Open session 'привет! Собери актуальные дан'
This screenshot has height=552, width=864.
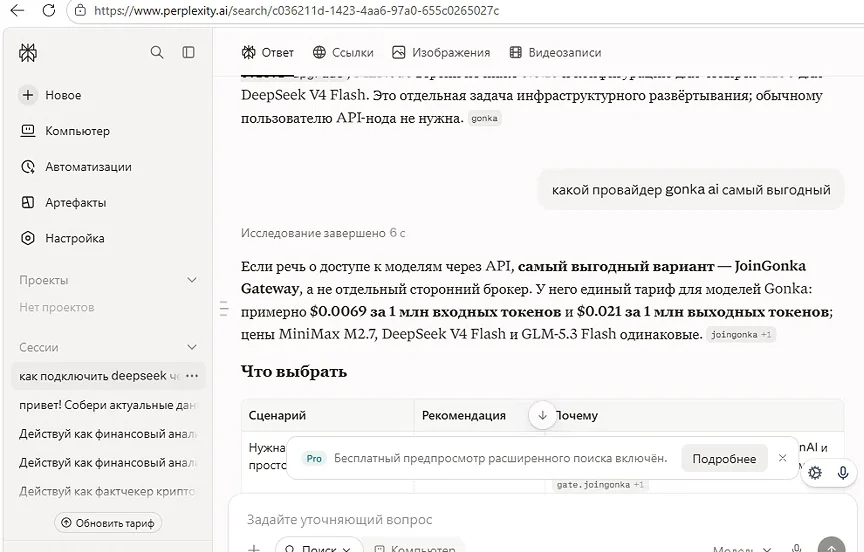tap(107, 405)
